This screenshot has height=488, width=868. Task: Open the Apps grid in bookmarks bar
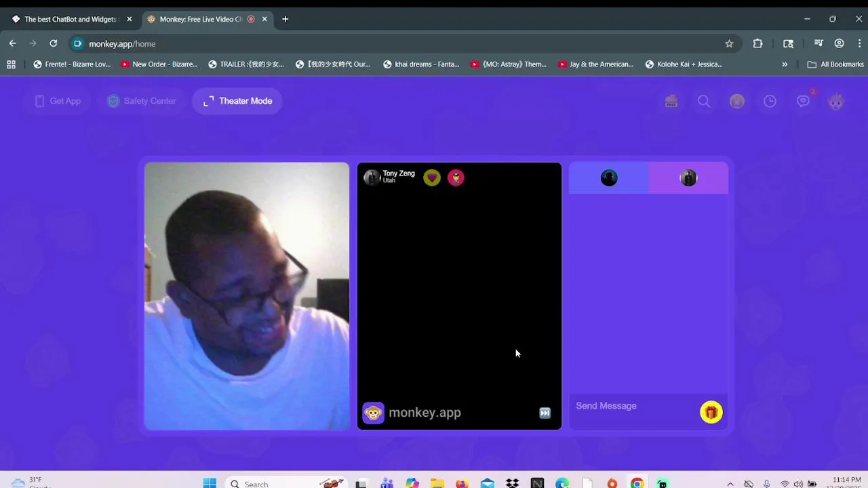click(11, 64)
